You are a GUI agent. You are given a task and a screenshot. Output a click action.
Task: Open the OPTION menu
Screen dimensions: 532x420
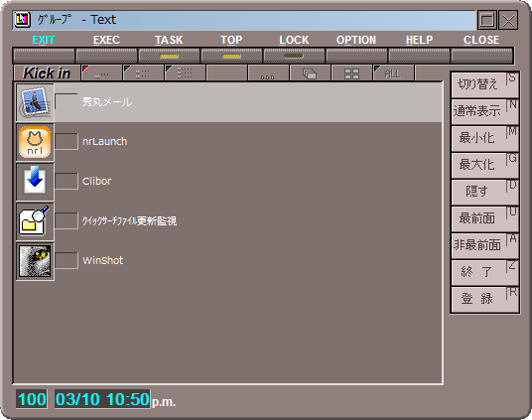point(356,40)
